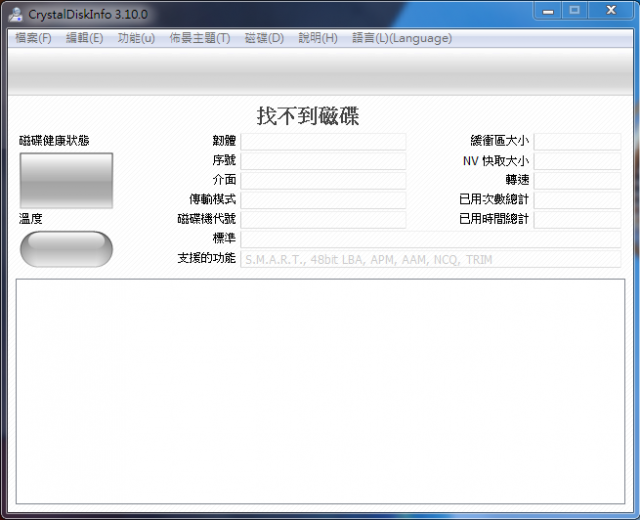This screenshot has height=520, width=640.
Task: Click the 溫度 label
Action: click(31, 219)
